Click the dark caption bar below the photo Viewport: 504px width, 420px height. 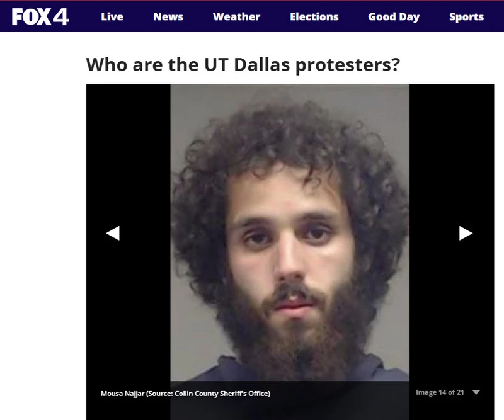pos(290,400)
